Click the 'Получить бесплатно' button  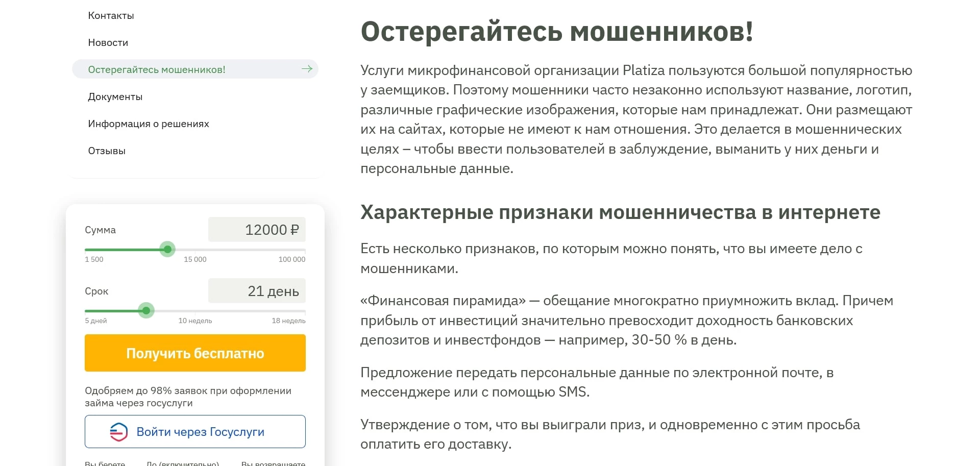[194, 353]
